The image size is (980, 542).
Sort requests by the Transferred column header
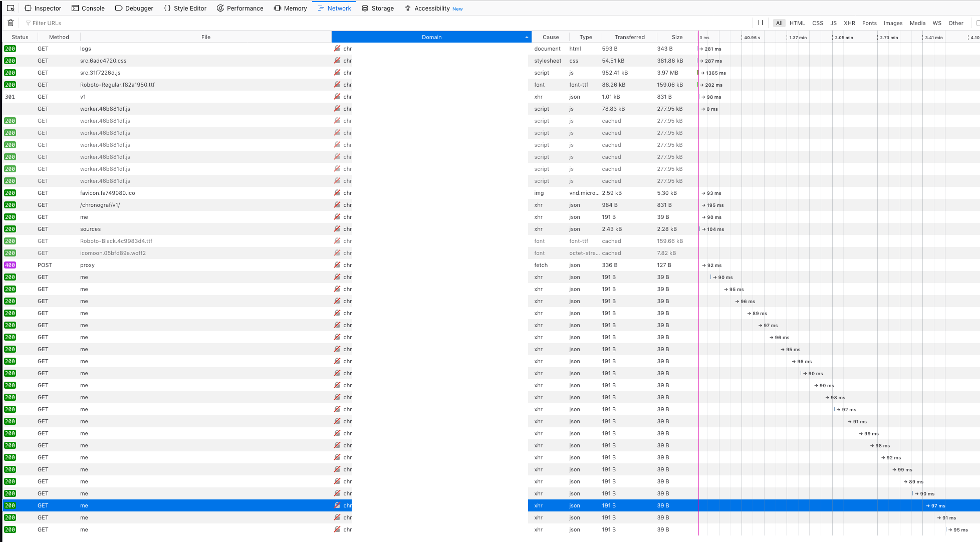tap(629, 37)
